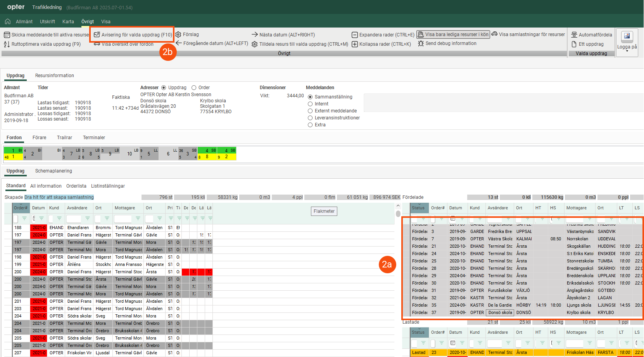The width and height of the screenshot is (644, 357).
Task: Click filter icon under Order# column in Skapade
Action: tap(24, 219)
